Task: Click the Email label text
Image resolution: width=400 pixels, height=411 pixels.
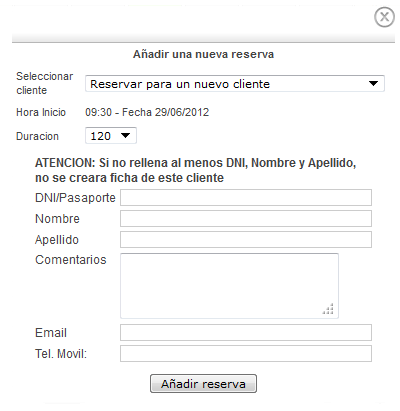Action: [x=51, y=333]
